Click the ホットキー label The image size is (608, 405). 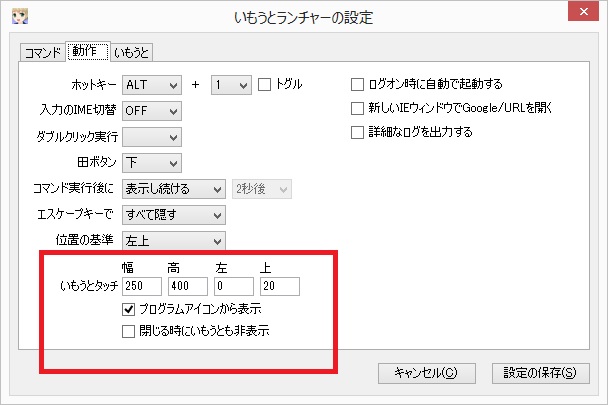tap(94, 85)
